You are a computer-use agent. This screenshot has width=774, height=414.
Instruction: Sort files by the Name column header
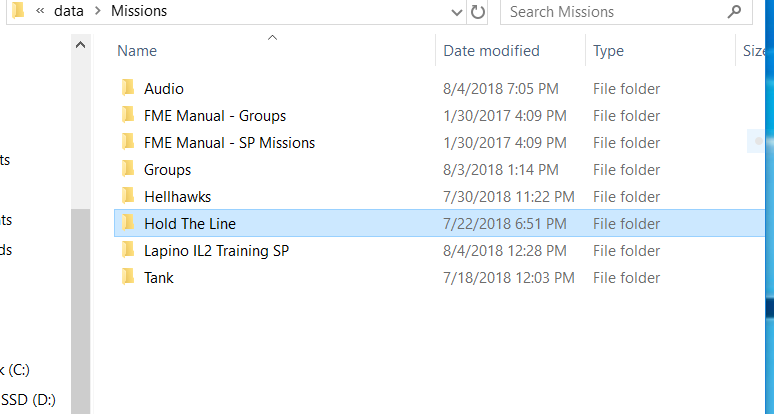point(137,51)
